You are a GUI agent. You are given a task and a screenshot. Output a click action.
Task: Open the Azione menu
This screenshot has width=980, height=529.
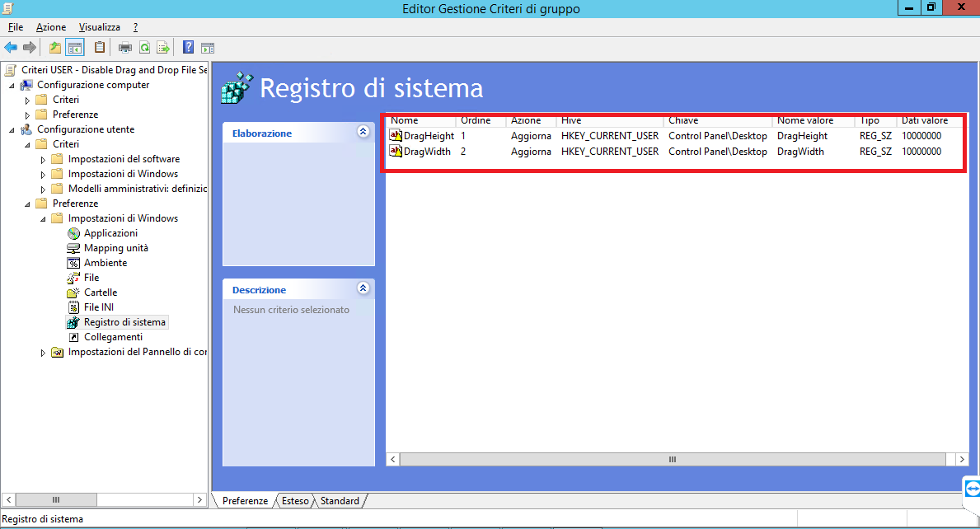[51, 27]
